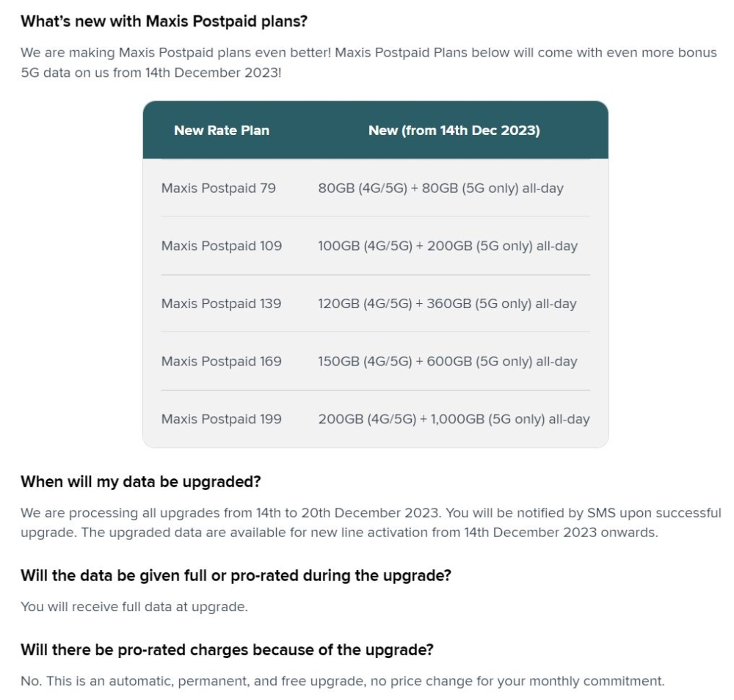This screenshot has height=700, width=734.
Task: Click the "What's new with Maxis Postpaid plans?" heading
Action: (x=164, y=21)
